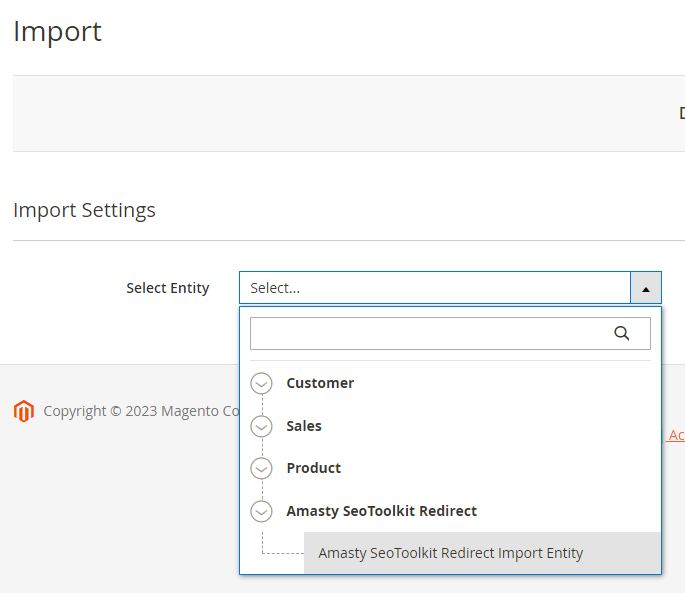Viewport: 685px width, 593px height.
Task: Expand the Customer group chevron
Action: pos(261,383)
